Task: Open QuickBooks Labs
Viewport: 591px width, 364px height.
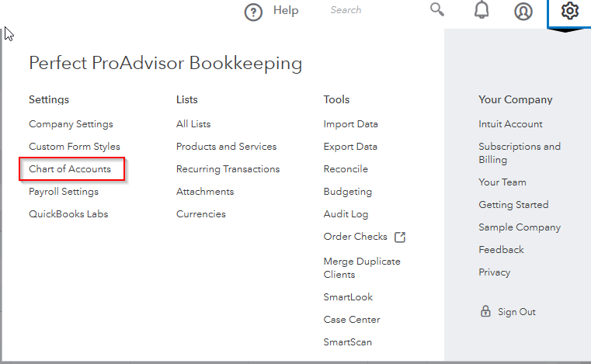Action: point(68,214)
